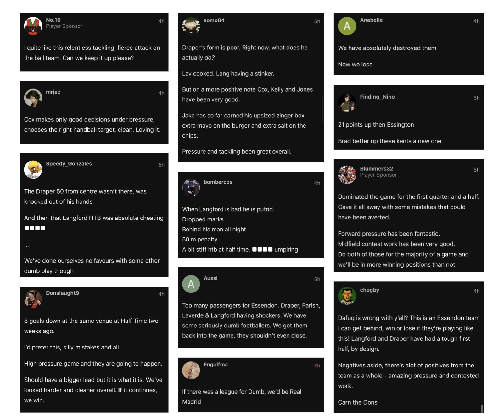
Task: Click the 5h timestamp on somo84's post
Action: [x=317, y=21]
